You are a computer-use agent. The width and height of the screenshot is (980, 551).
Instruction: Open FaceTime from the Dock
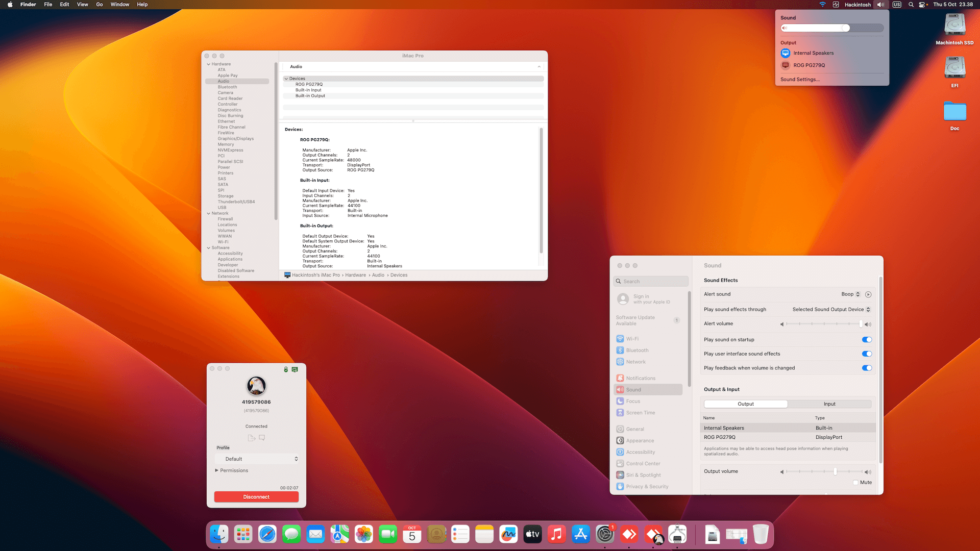click(388, 534)
